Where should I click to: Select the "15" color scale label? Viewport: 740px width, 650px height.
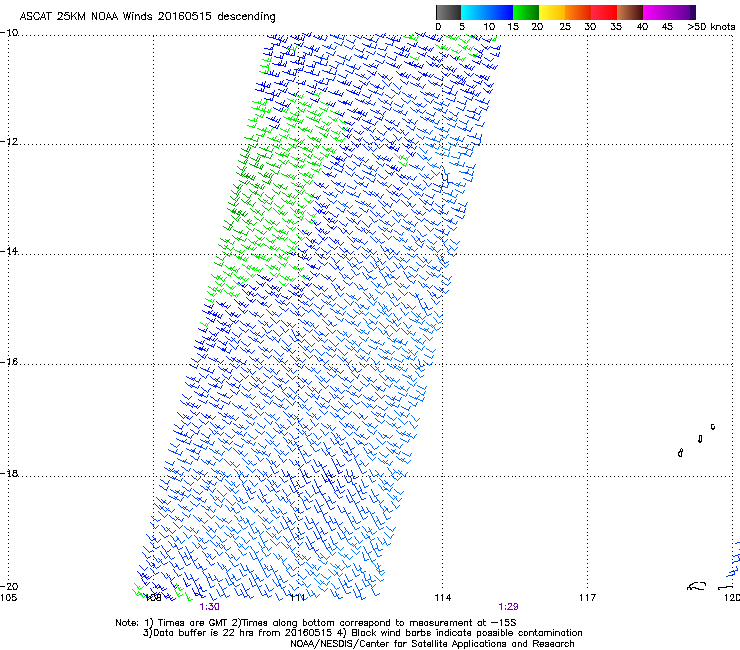pyautogui.click(x=513, y=27)
